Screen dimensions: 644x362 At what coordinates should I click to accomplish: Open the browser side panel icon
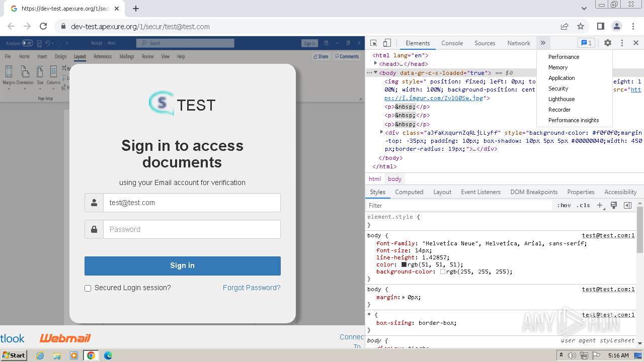pos(601,26)
